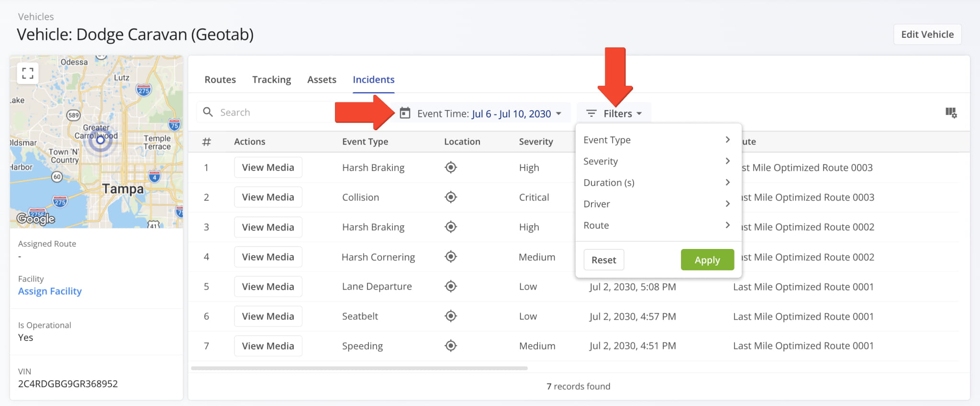Click Google logo on the map
The width and height of the screenshot is (980, 406).
pos(36,219)
